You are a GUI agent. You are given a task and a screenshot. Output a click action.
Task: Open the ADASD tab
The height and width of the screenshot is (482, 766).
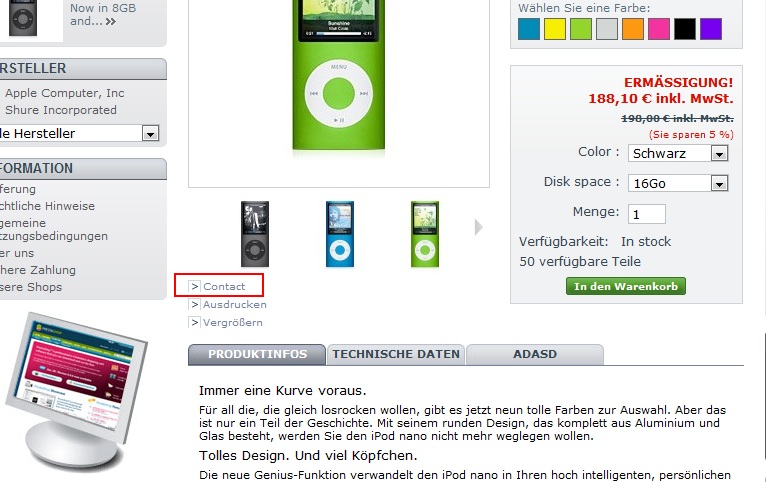pos(535,354)
